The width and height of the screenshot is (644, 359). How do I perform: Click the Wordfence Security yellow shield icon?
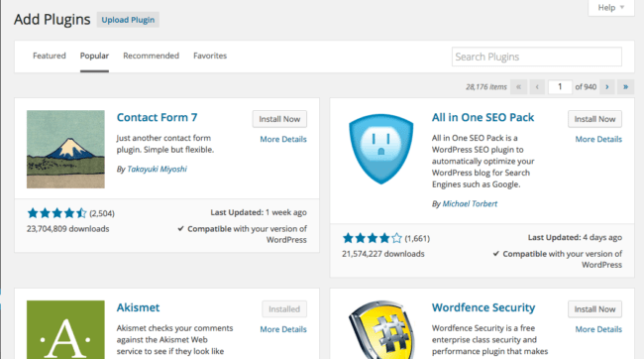coord(381,329)
